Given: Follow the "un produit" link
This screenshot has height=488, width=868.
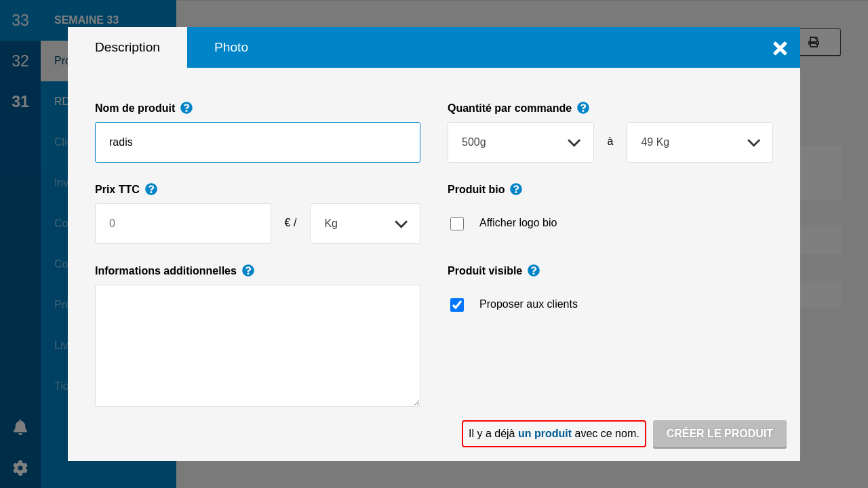Looking at the screenshot, I should pyautogui.click(x=545, y=434).
